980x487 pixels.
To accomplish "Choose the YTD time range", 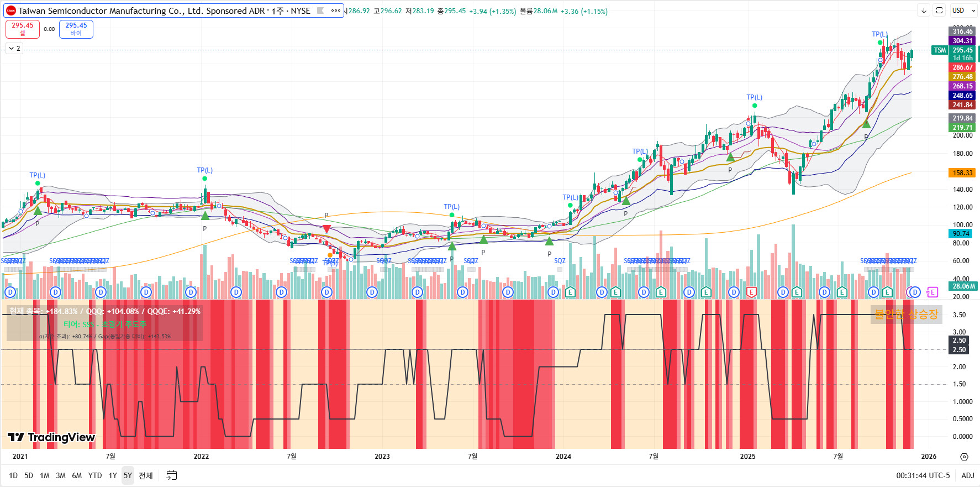I will pyautogui.click(x=95, y=475).
